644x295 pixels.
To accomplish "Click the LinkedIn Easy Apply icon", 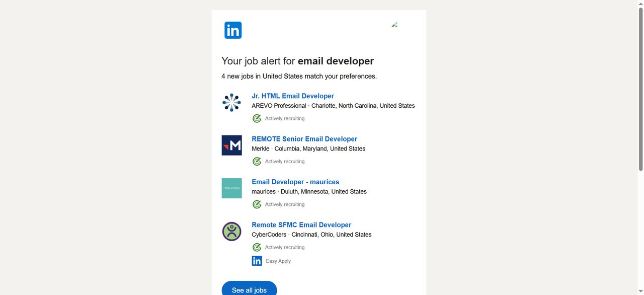I will tap(257, 261).
